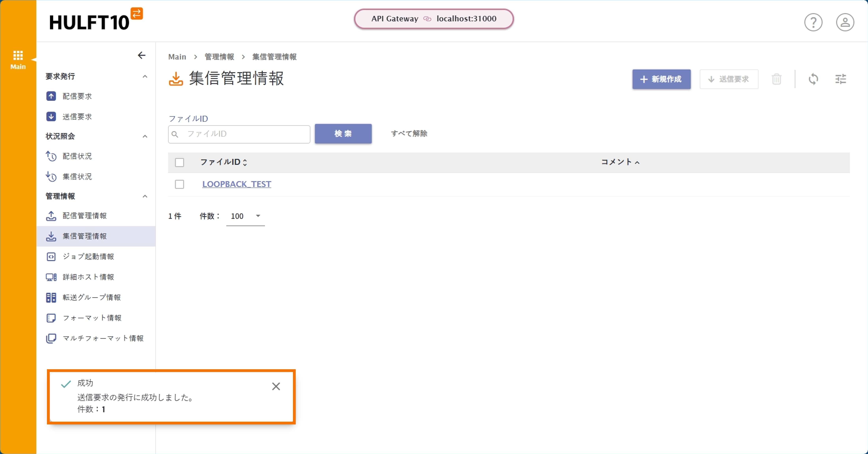Dismiss the success notification
Screen dimensions: 868x454
276,386
